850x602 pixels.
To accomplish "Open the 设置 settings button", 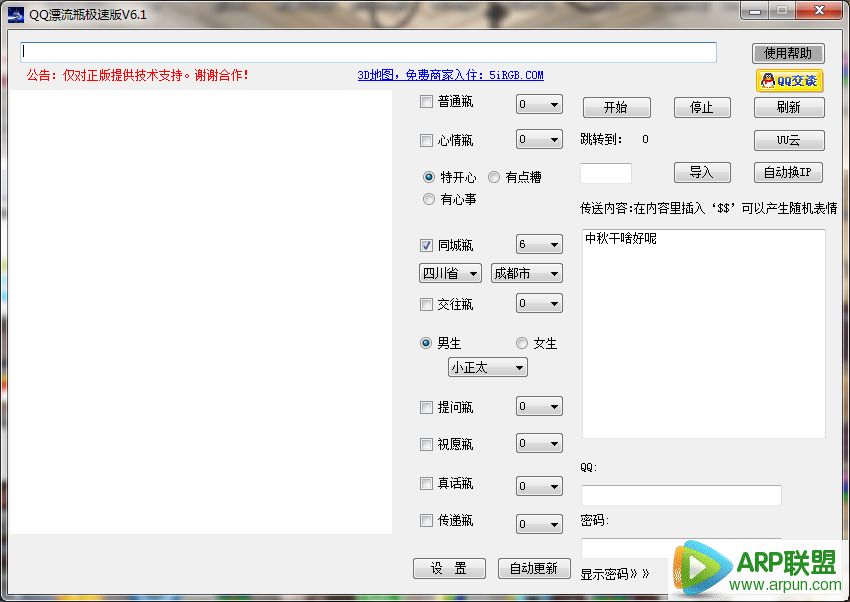I will pos(449,568).
